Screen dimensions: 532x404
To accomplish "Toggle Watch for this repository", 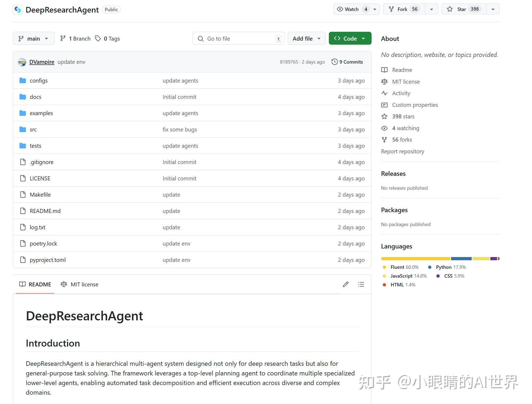I will click(x=350, y=9).
